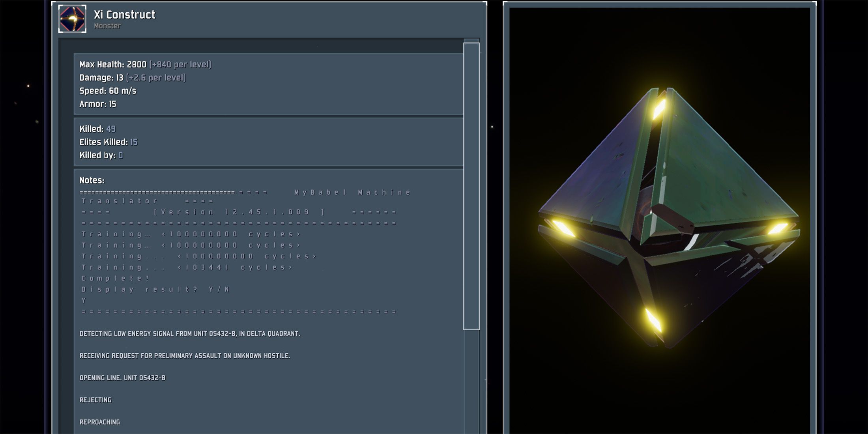Viewport: 868px width, 434px height.
Task: Click the glowing top light on the model
Action: (659, 108)
